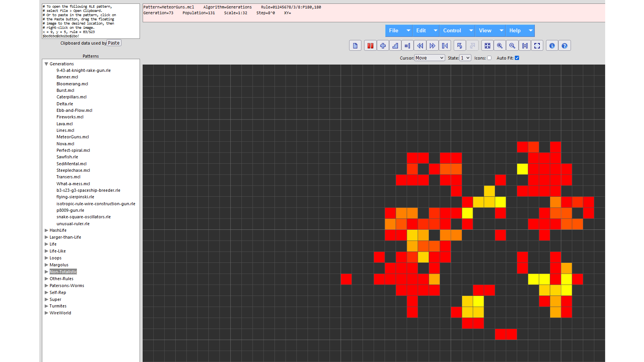The image size is (644, 362).
Task: Set the scale to 1:1
Action: click(x=525, y=46)
